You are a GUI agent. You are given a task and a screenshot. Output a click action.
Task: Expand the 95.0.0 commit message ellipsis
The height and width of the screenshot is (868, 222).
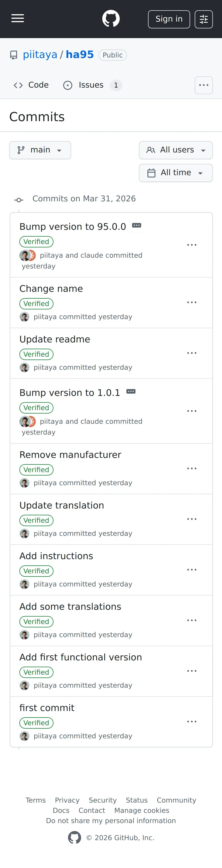(x=137, y=225)
